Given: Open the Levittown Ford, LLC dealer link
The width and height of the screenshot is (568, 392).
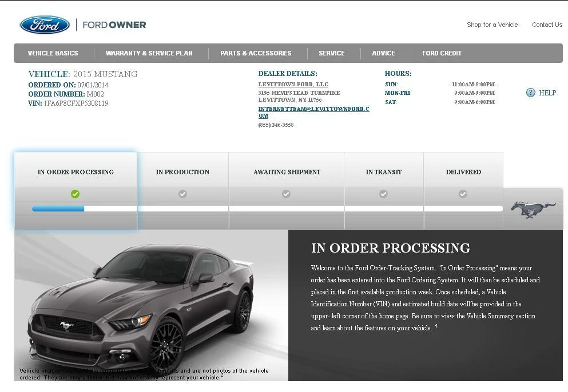Looking at the screenshot, I should [x=293, y=85].
